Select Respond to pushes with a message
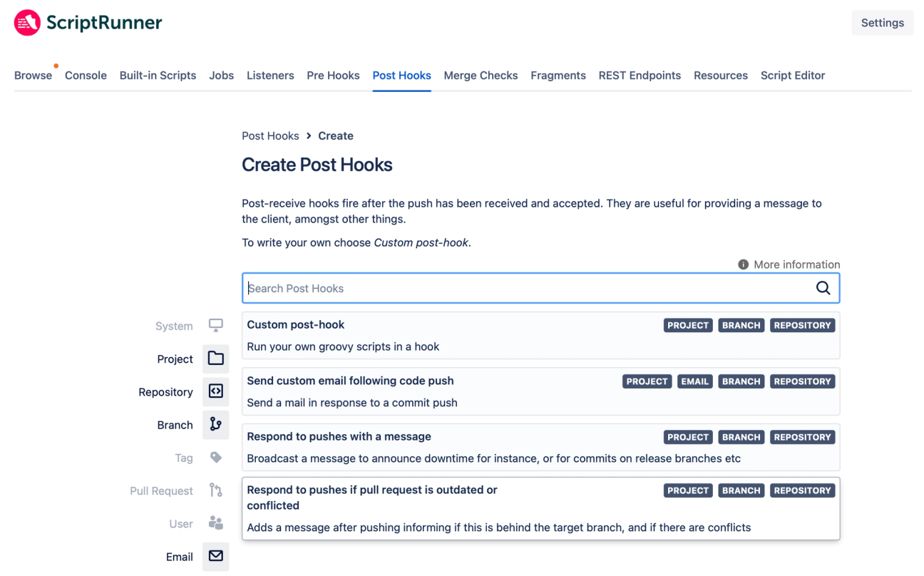The height and width of the screenshot is (576, 924). pos(540,447)
